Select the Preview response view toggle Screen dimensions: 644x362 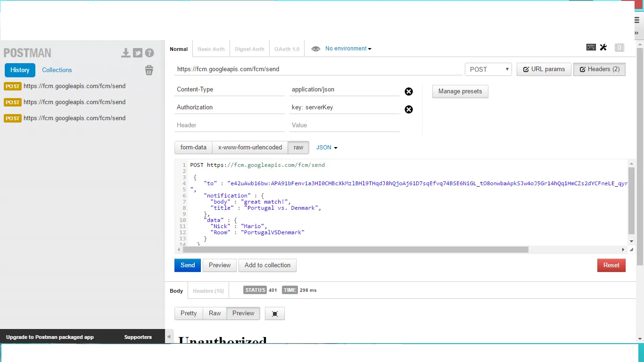pyautogui.click(x=243, y=313)
